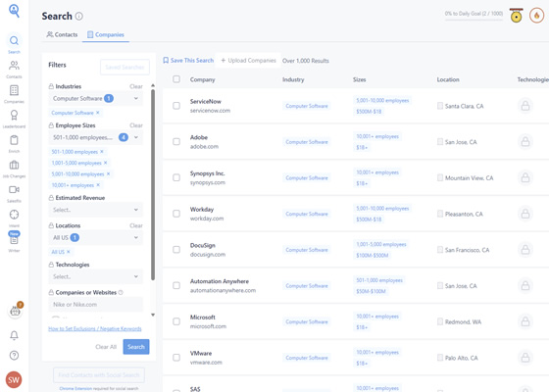This screenshot has height=392, width=549.
Task: Click the app logo at top left
Action: point(14,11)
